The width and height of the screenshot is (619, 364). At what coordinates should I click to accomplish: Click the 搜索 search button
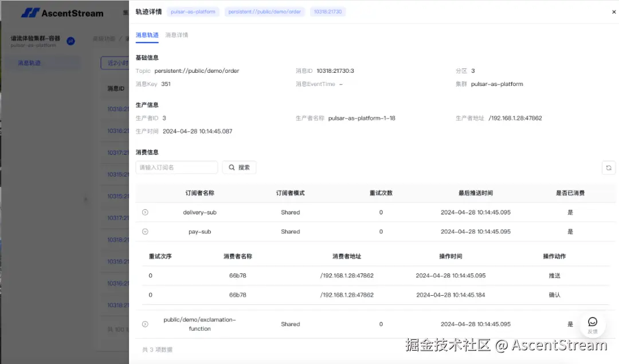click(x=239, y=167)
